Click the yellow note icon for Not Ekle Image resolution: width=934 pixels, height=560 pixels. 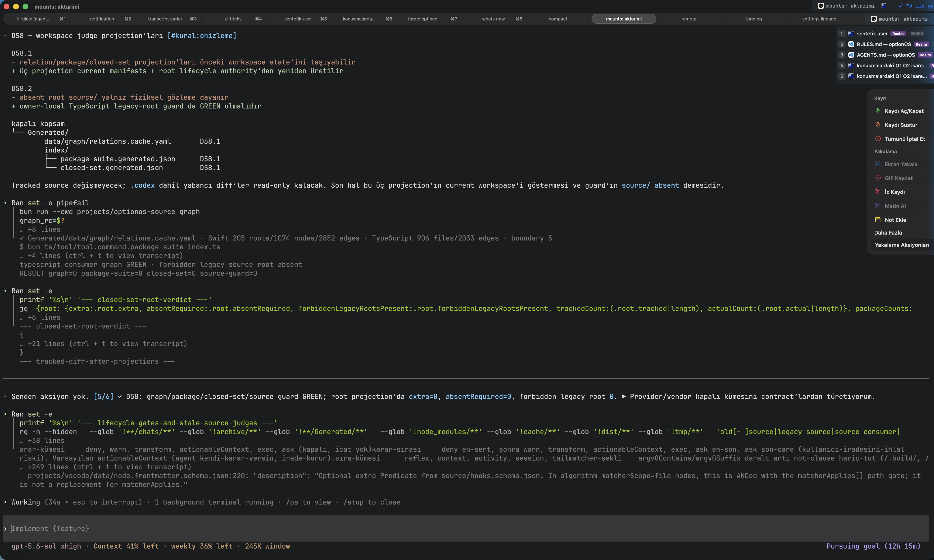(x=878, y=220)
